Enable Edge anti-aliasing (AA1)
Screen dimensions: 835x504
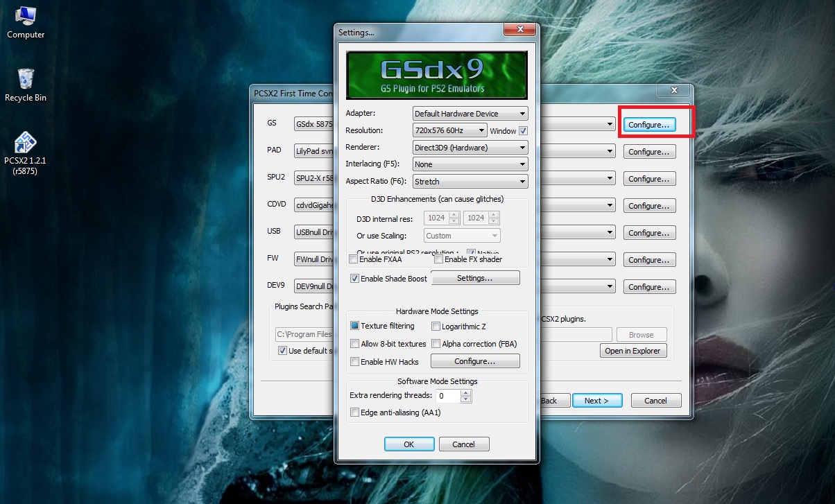355,413
